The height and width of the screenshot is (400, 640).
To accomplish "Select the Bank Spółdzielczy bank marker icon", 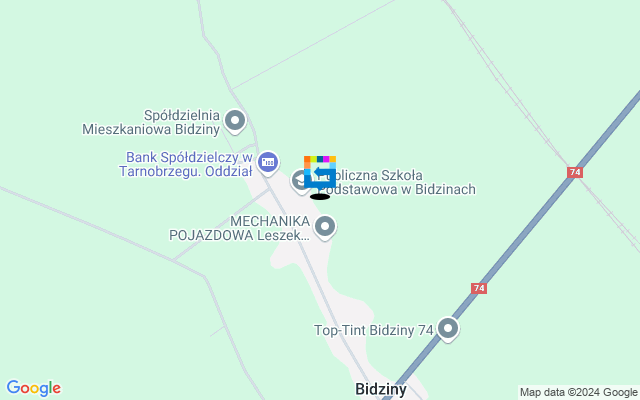I will [268, 163].
